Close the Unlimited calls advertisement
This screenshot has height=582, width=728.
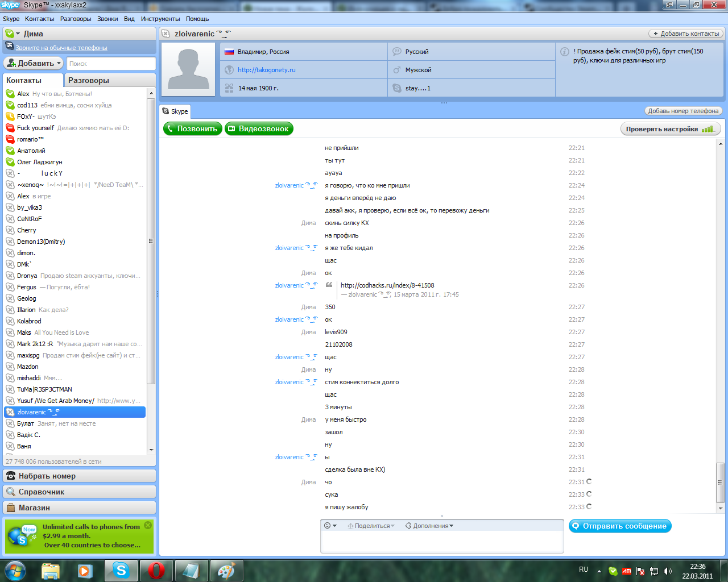coord(148,525)
